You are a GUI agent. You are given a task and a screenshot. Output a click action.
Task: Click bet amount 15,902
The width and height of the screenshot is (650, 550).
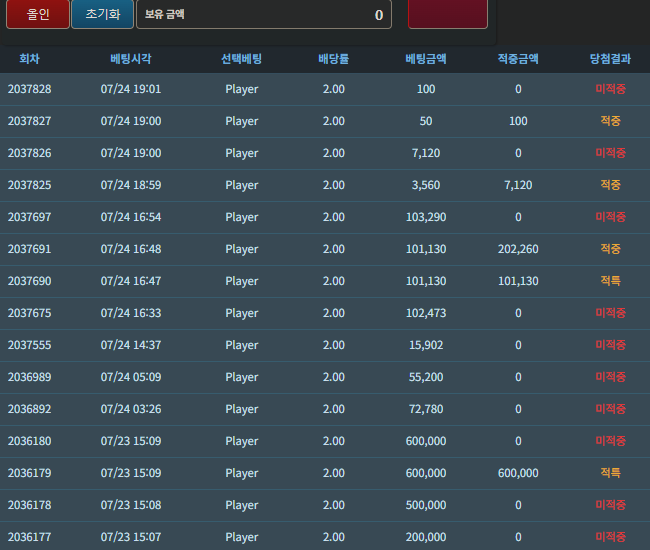426,345
